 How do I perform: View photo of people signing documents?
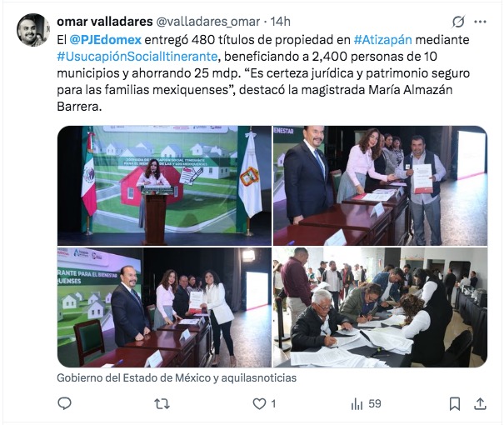tap(380, 307)
